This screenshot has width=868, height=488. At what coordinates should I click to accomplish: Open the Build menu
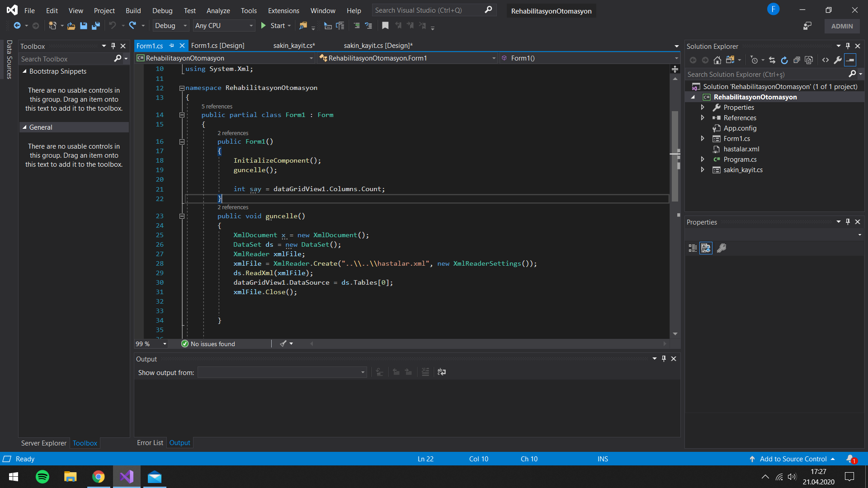pyautogui.click(x=132, y=11)
